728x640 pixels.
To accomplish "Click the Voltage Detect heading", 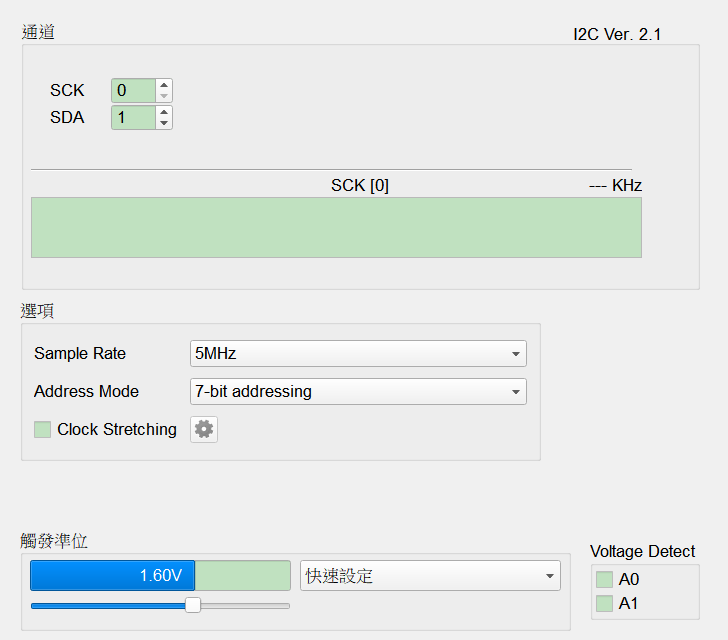I will (x=643, y=551).
